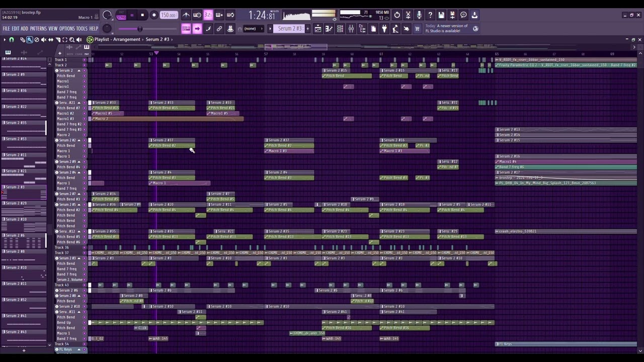
Task: Toggle link note events icon
Action: [x=219, y=29]
